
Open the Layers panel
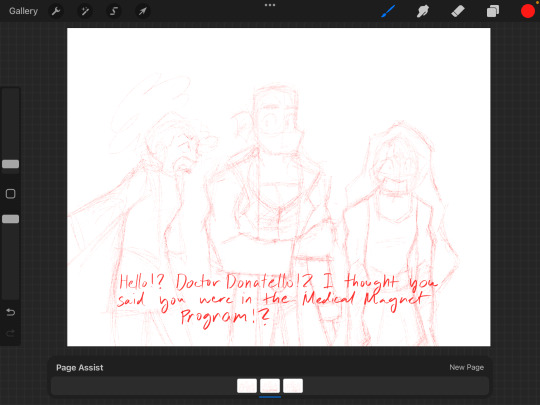(493, 11)
